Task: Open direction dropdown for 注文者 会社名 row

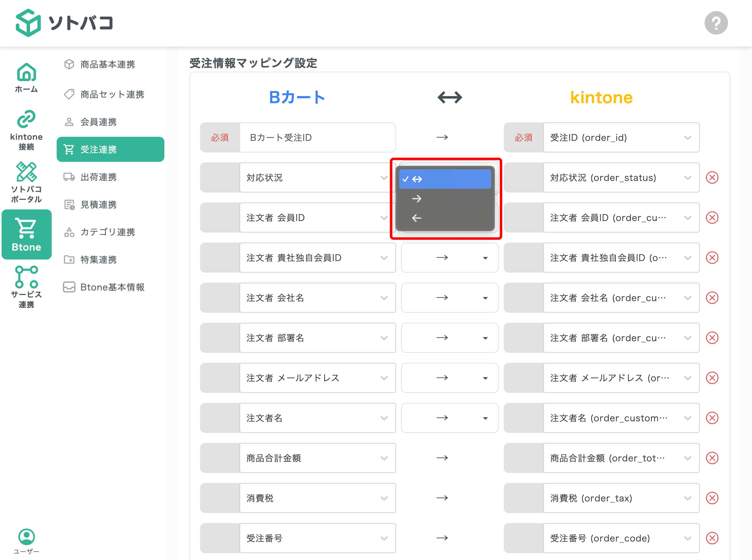Action: (x=450, y=298)
